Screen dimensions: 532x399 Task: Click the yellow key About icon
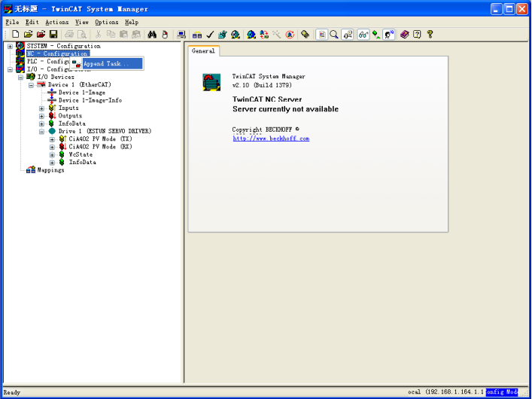pyautogui.click(x=430, y=35)
